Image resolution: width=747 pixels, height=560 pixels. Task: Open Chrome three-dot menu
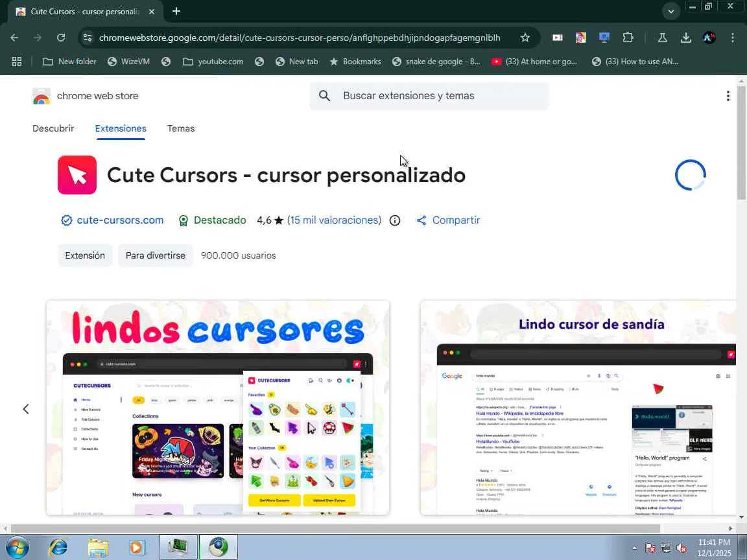[x=733, y=38]
